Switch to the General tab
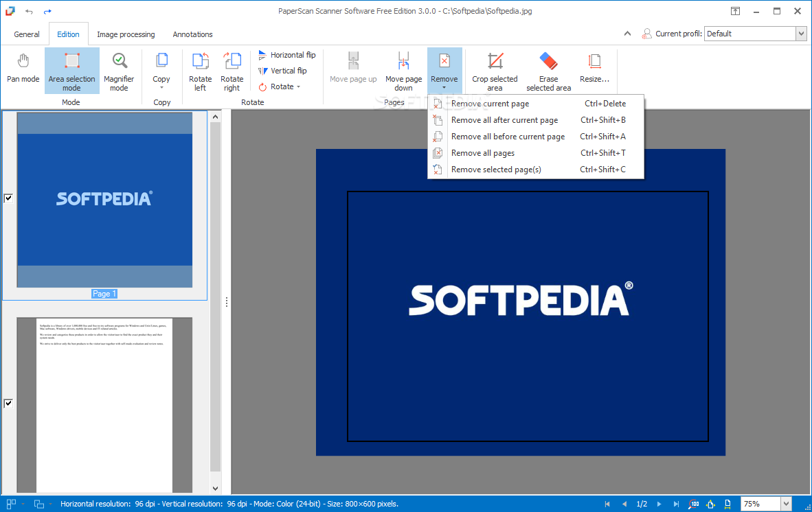This screenshot has height=512, width=812. coord(26,34)
